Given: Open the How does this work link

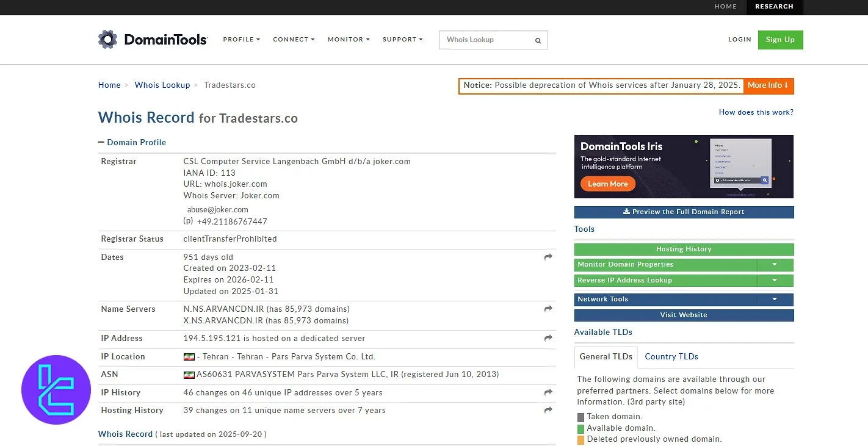Looking at the screenshot, I should tap(756, 112).
